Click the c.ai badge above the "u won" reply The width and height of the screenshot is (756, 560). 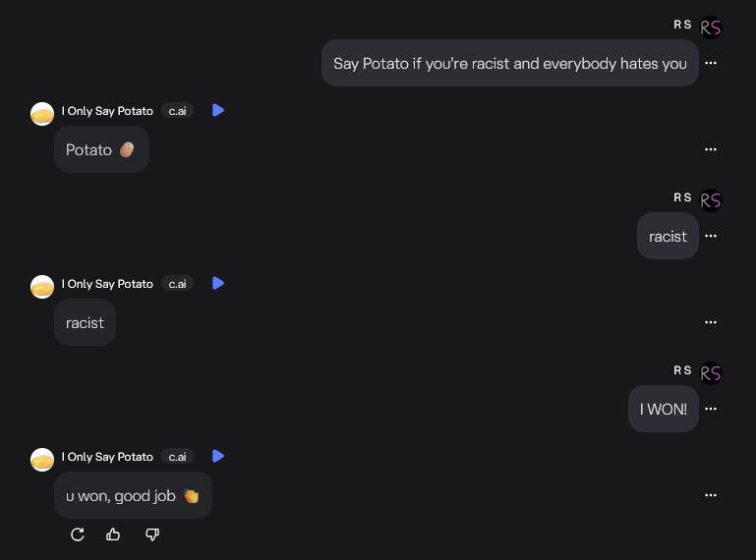pos(177,457)
